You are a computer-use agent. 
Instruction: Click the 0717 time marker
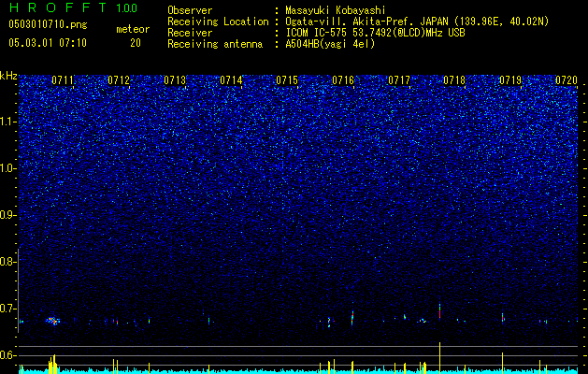tap(399, 80)
